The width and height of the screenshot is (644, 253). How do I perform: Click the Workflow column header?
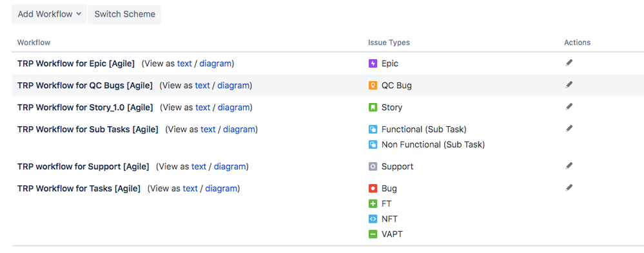tap(34, 42)
